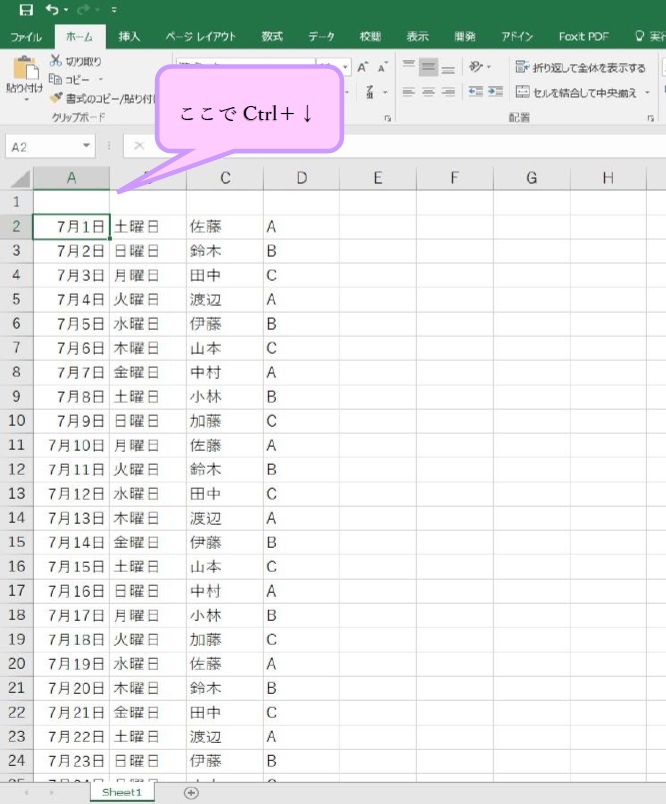Click decrease indent icon

(x=476, y=92)
